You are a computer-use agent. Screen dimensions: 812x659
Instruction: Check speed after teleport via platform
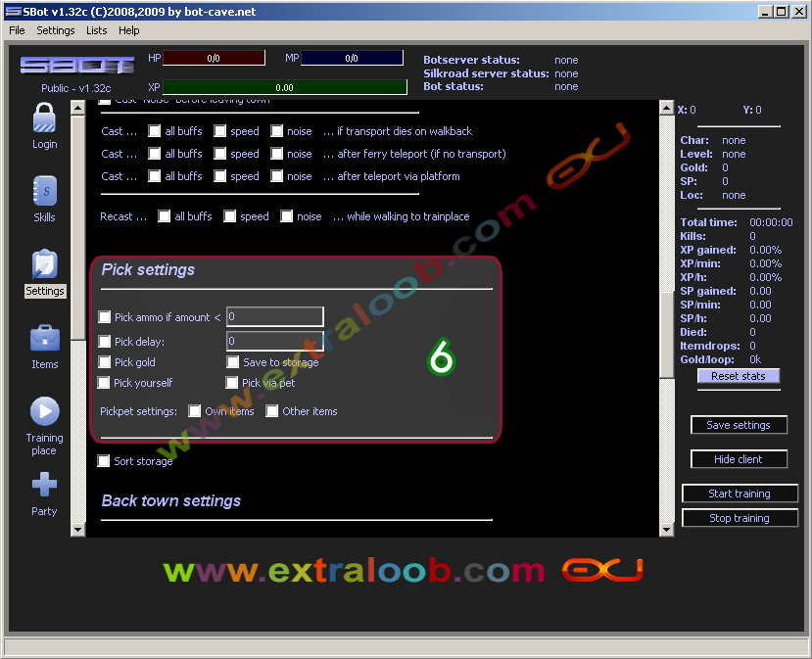pyautogui.click(x=220, y=176)
